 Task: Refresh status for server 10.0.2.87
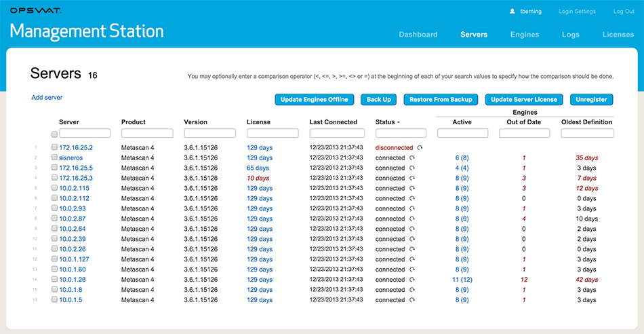coord(412,219)
